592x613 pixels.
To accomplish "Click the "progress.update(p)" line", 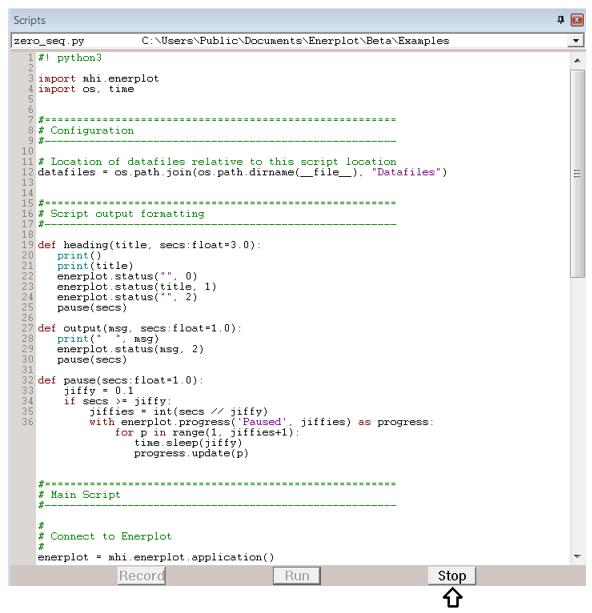I will (x=191, y=453).
